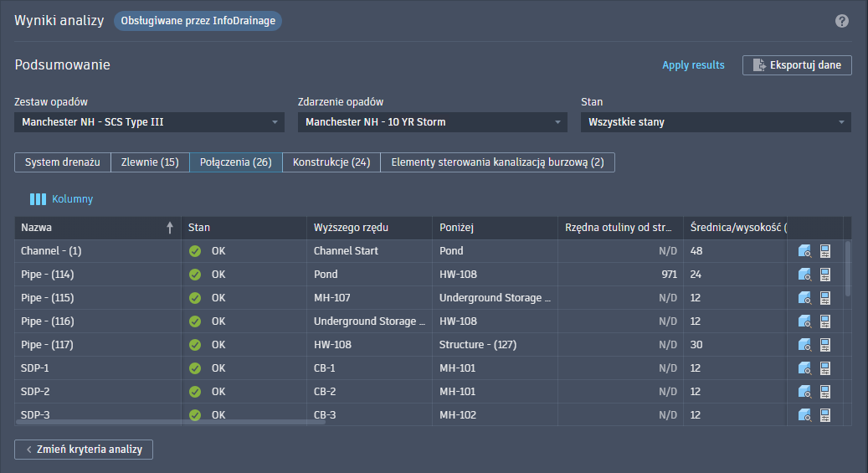Click zoom-to-object icon for Pipe - (115)

[805, 297]
